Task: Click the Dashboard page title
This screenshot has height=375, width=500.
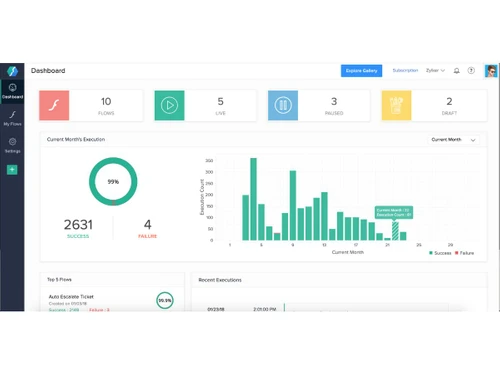Action: pos(48,71)
